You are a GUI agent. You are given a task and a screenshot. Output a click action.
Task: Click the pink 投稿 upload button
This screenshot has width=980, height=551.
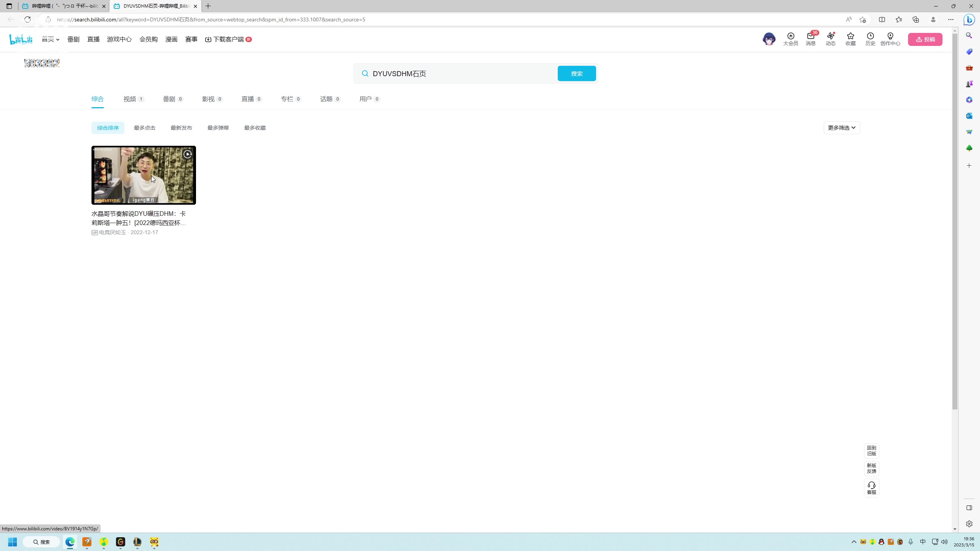pyautogui.click(x=925, y=39)
